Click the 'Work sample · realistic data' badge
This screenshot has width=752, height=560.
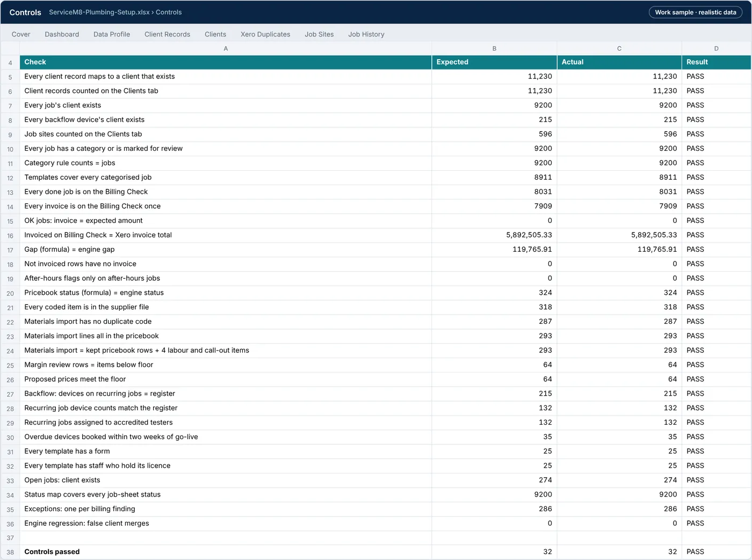pos(696,12)
